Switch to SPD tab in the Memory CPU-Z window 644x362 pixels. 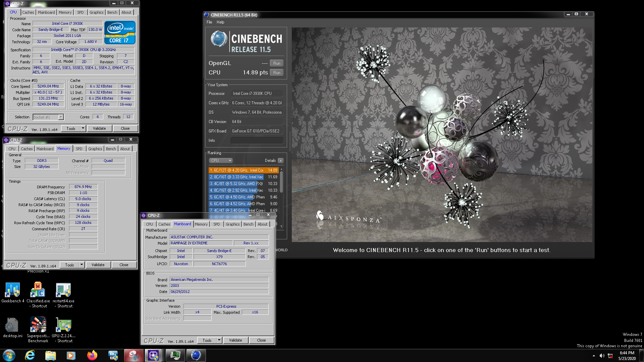(x=79, y=149)
